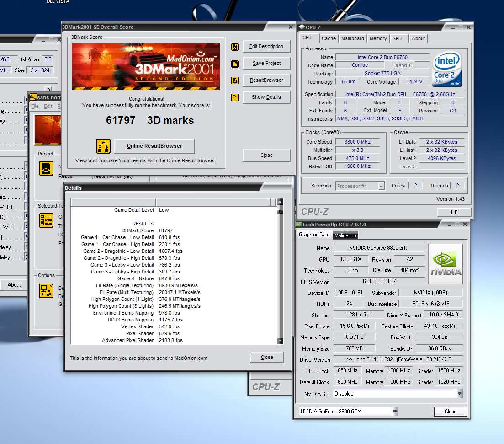This screenshot has height=444, width=504.
Task: Click the Save Project floppy icon
Action: tap(235, 64)
